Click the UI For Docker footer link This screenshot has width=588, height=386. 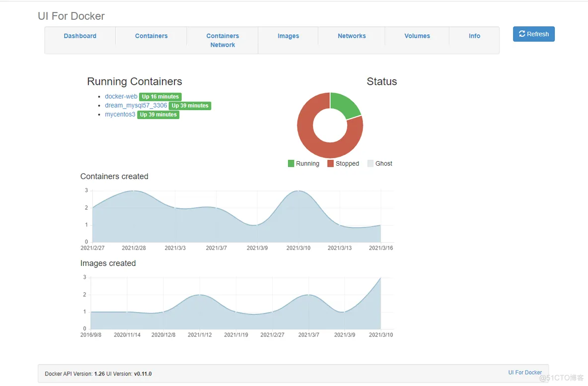pos(524,373)
